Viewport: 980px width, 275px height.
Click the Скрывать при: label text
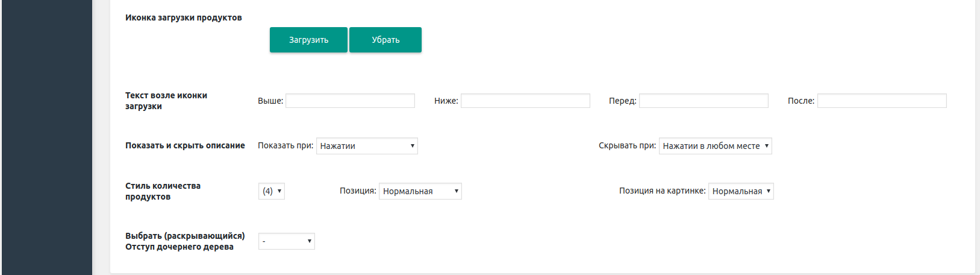(x=627, y=145)
